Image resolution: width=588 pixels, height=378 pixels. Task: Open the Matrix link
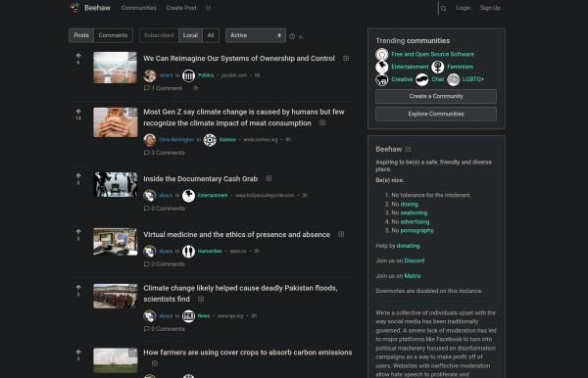(x=413, y=276)
